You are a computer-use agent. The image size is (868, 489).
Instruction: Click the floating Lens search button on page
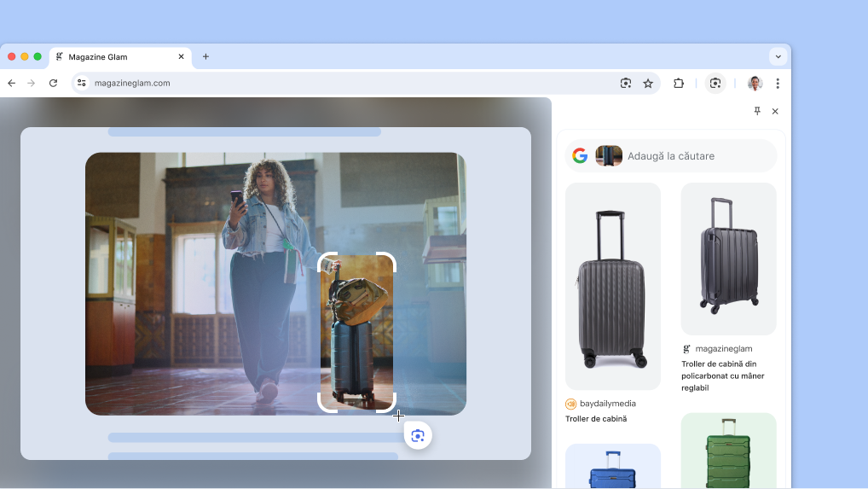pos(418,435)
